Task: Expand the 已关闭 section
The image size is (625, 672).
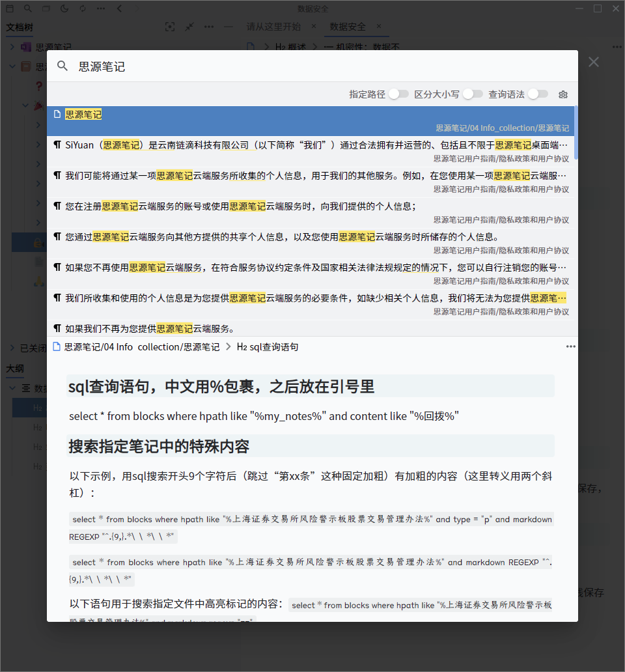Action: pyautogui.click(x=11, y=348)
